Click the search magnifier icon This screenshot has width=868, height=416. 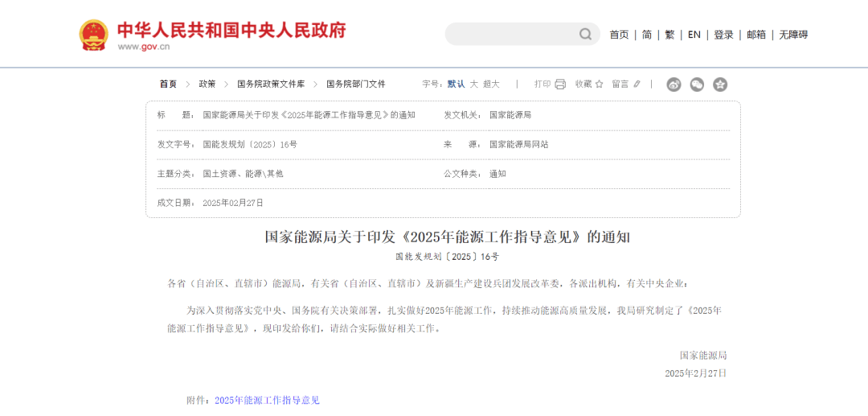coord(586,35)
